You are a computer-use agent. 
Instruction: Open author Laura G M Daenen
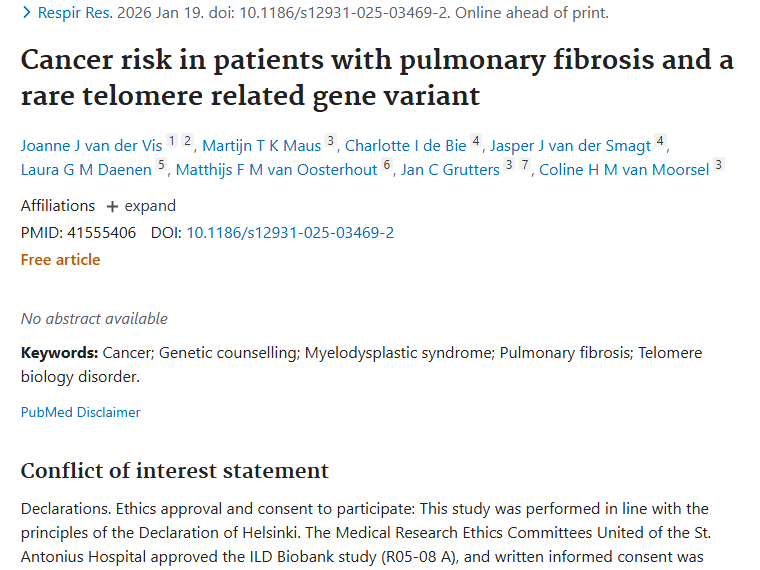coord(86,170)
